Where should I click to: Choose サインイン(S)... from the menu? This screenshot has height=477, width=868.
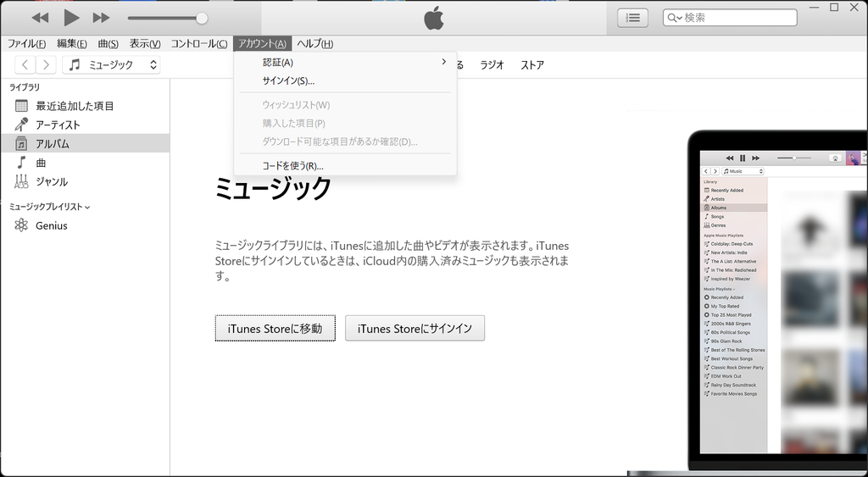tap(346, 80)
